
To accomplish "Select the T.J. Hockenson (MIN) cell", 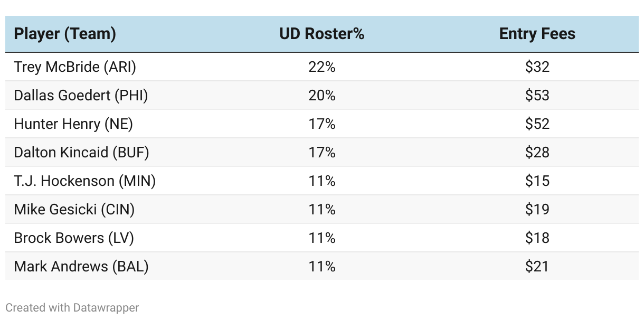I will [x=84, y=181].
